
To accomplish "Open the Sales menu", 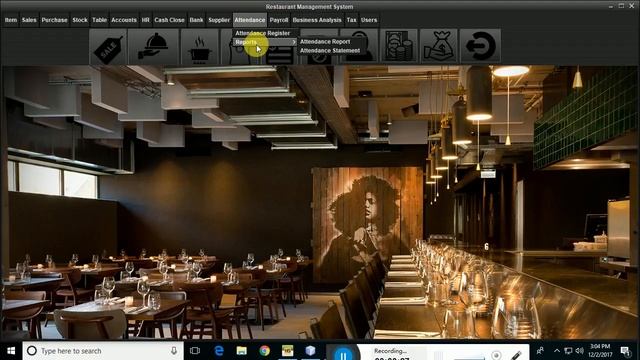I will [29, 20].
